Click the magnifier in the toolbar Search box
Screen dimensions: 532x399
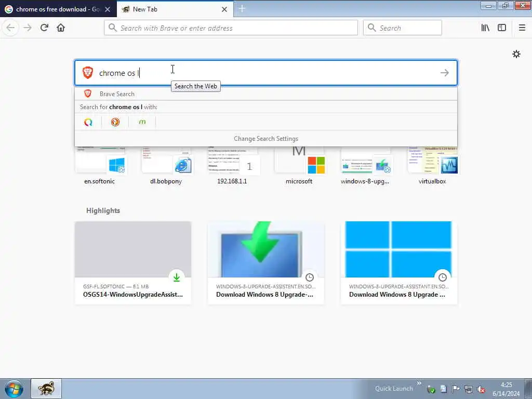click(x=371, y=28)
